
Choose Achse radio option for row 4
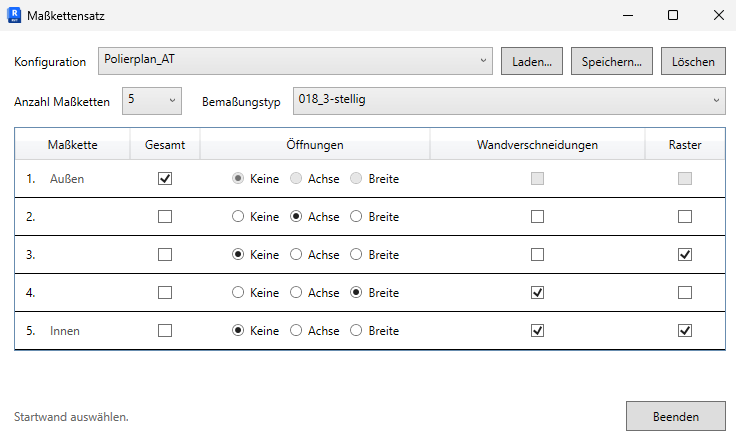click(x=296, y=293)
